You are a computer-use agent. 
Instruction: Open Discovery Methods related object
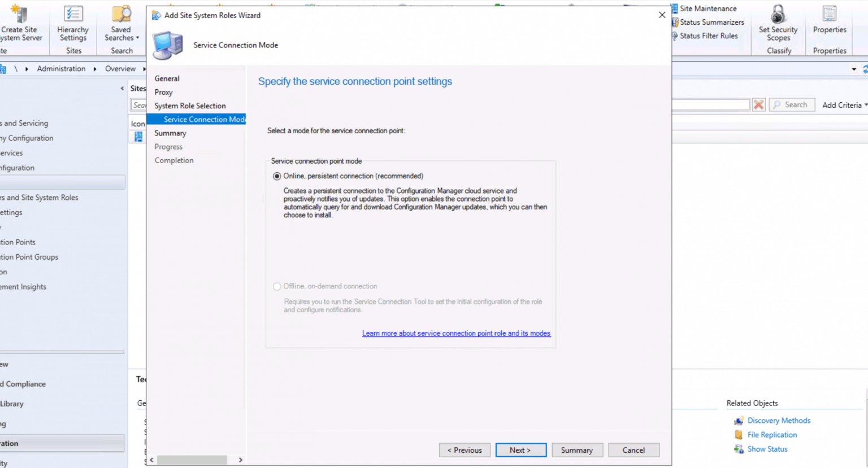(x=778, y=421)
